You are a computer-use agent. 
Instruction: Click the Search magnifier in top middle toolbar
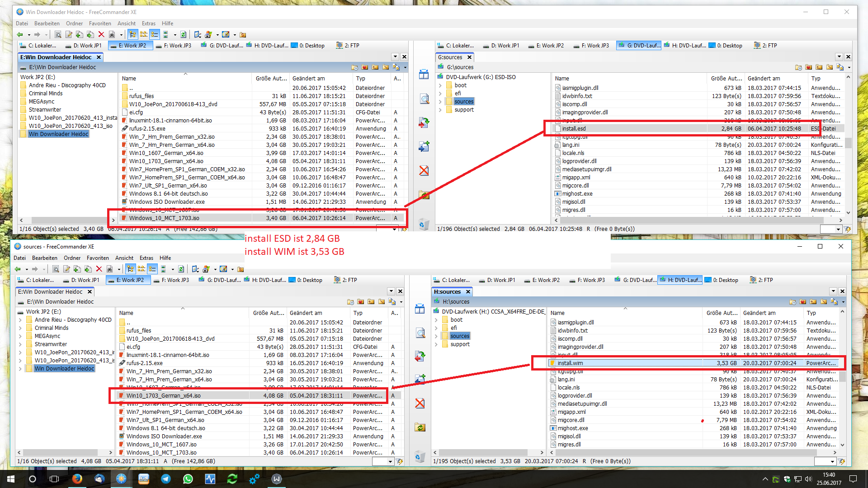(424, 99)
